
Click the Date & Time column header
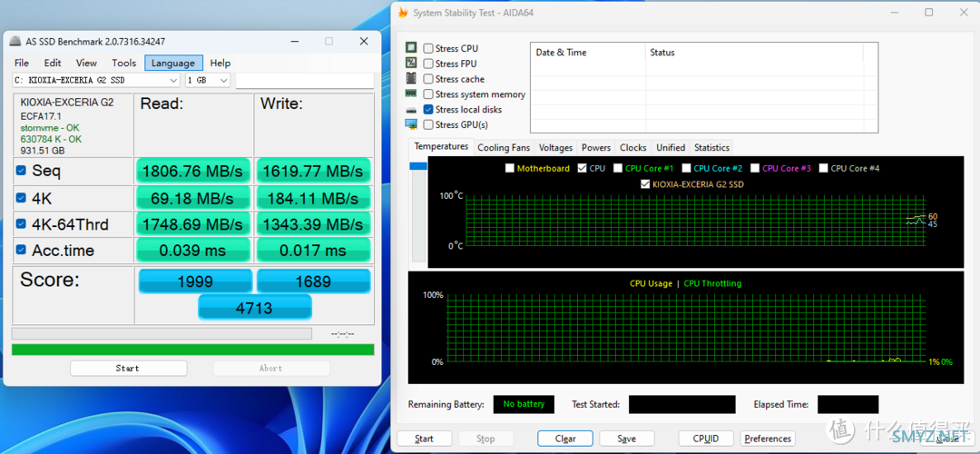(588, 53)
